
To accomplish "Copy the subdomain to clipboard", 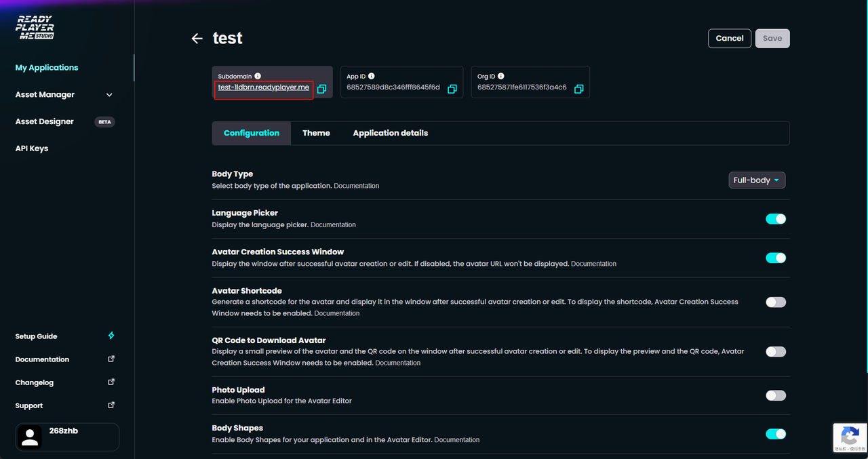I will [x=322, y=89].
